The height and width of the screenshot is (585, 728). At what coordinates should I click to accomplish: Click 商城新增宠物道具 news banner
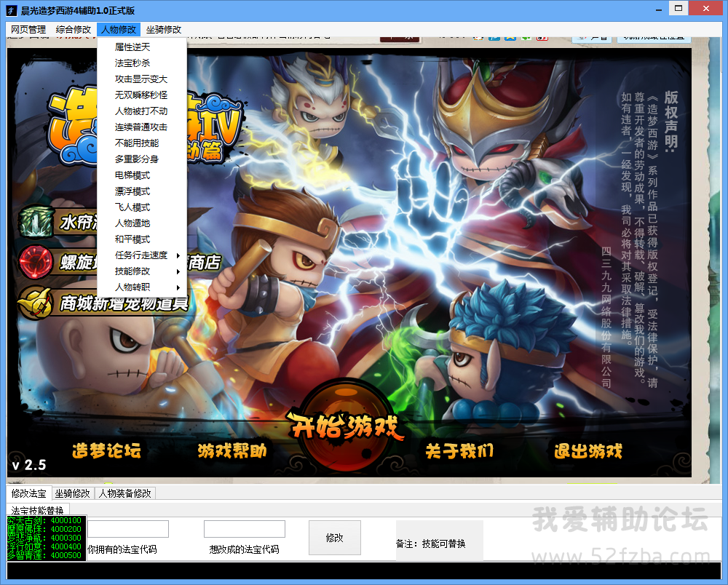tap(124, 303)
